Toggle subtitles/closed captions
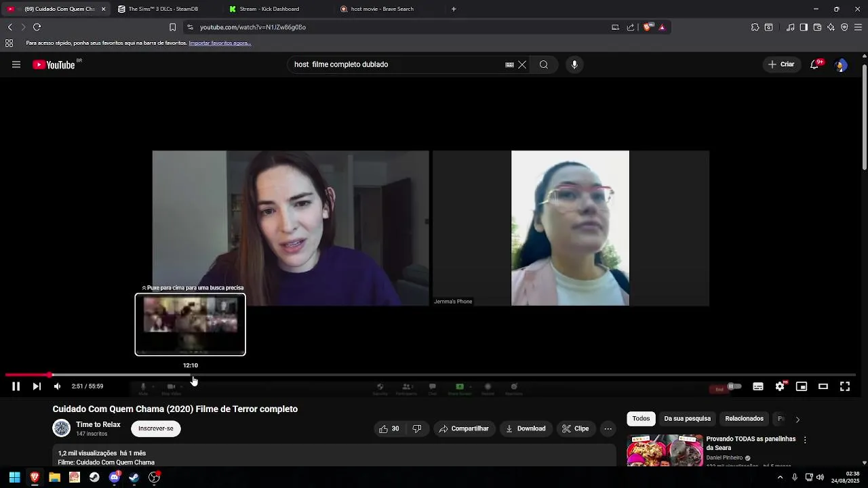Viewport: 868px width, 488px height. pyautogui.click(x=758, y=386)
